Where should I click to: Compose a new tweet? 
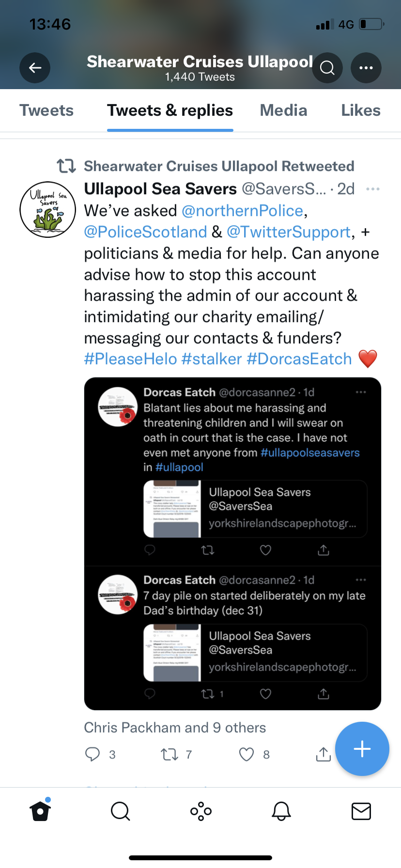pyautogui.click(x=362, y=749)
